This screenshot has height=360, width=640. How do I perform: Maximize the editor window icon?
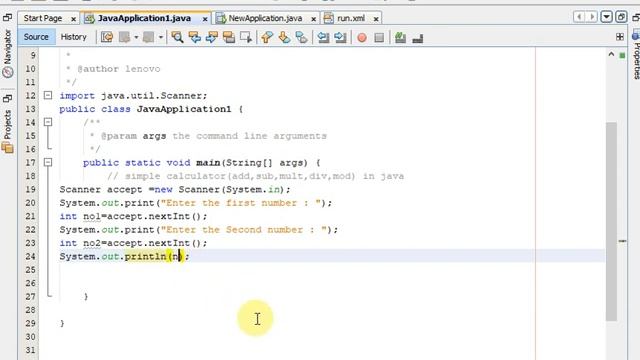coord(621,17)
